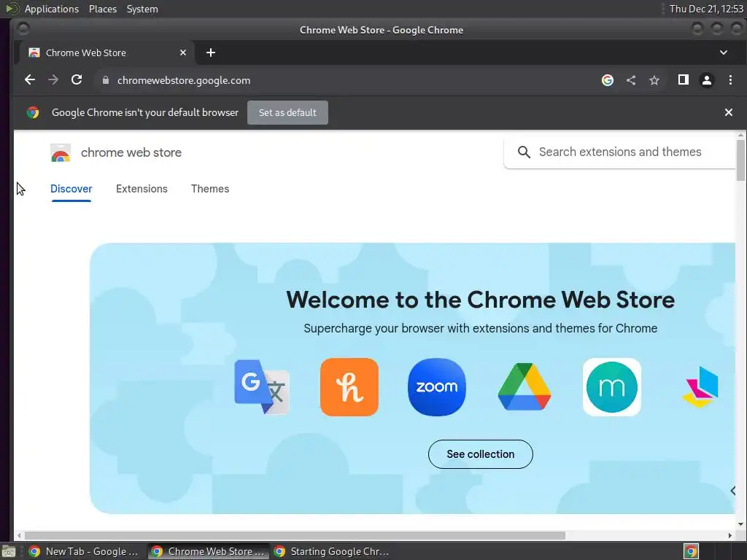
Task: Open the Google Translate extension icon
Action: tap(262, 387)
